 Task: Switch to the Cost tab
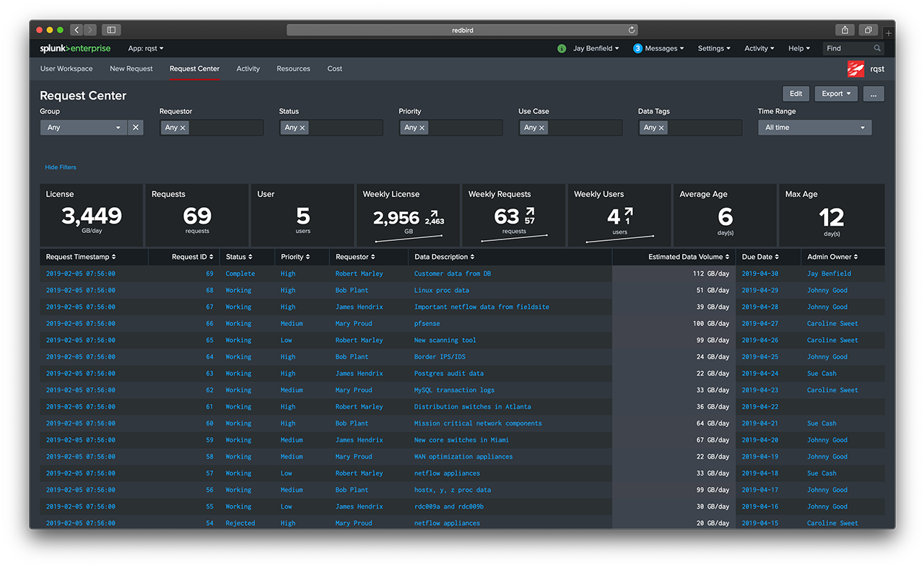(335, 69)
